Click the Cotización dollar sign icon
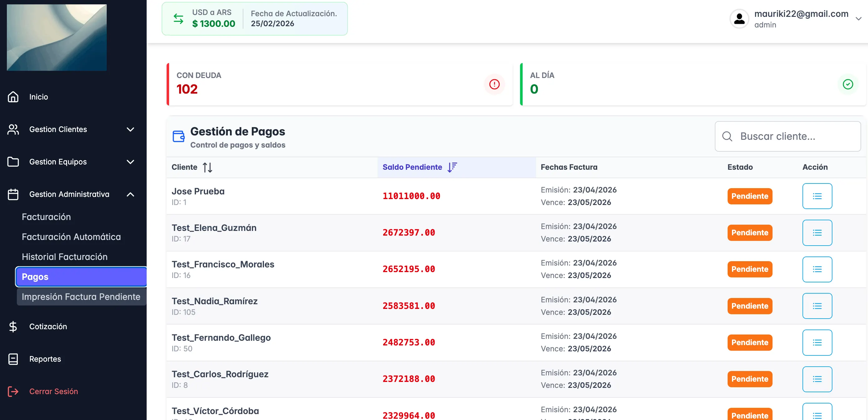The image size is (868, 420). pyautogui.click(x=13, y=326)
